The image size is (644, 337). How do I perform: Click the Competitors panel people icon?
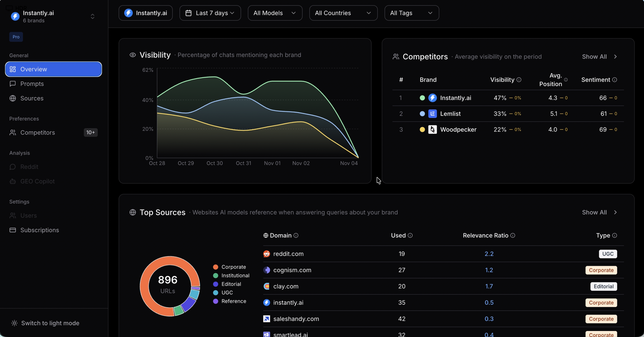click(396, 57)
